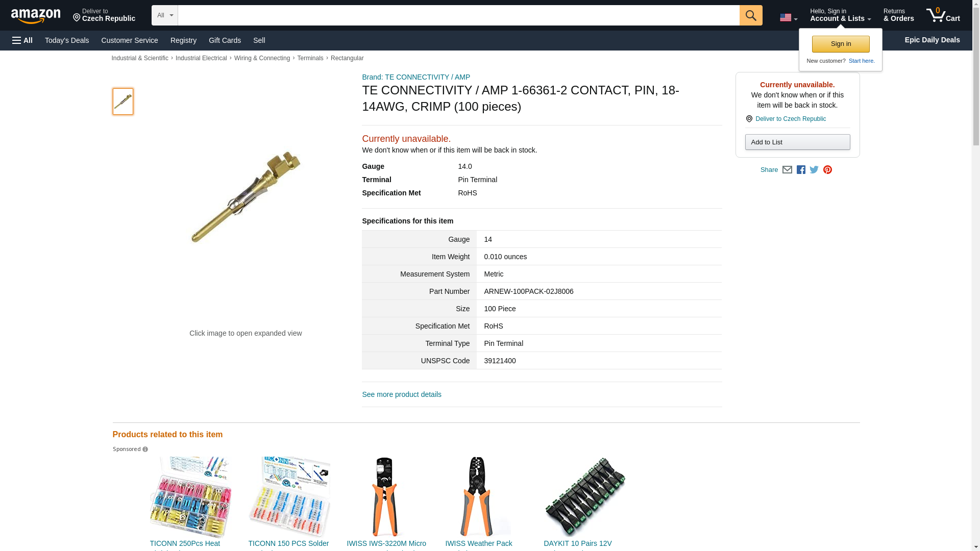980x551 pixels.
Task: Select the pin contact product thumbnail
Action: click(x=123, y=101)
